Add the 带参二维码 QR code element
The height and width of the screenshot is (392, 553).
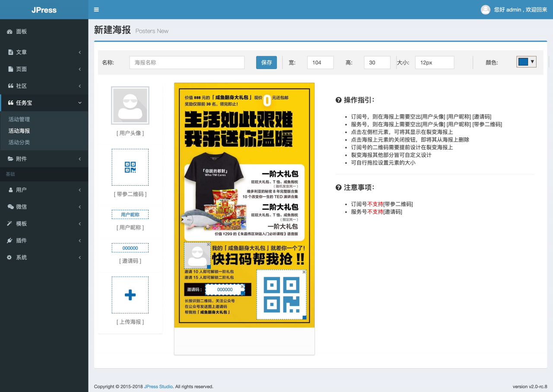pos(130,167)
